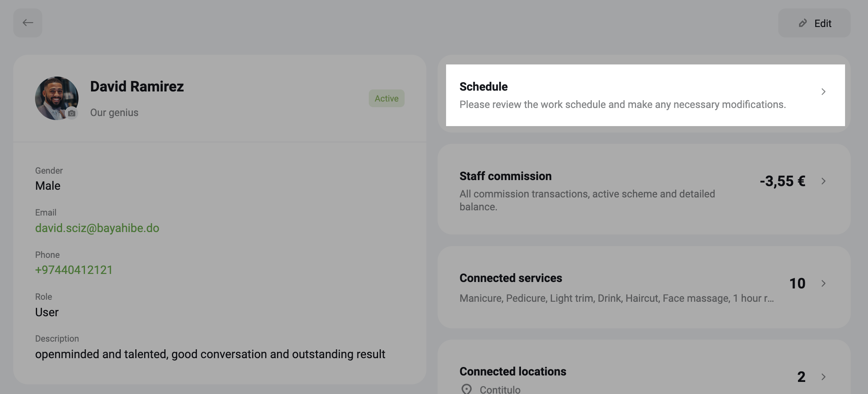Click the Edit button
The image size is (868, 394).
click(x=814, y=23)
